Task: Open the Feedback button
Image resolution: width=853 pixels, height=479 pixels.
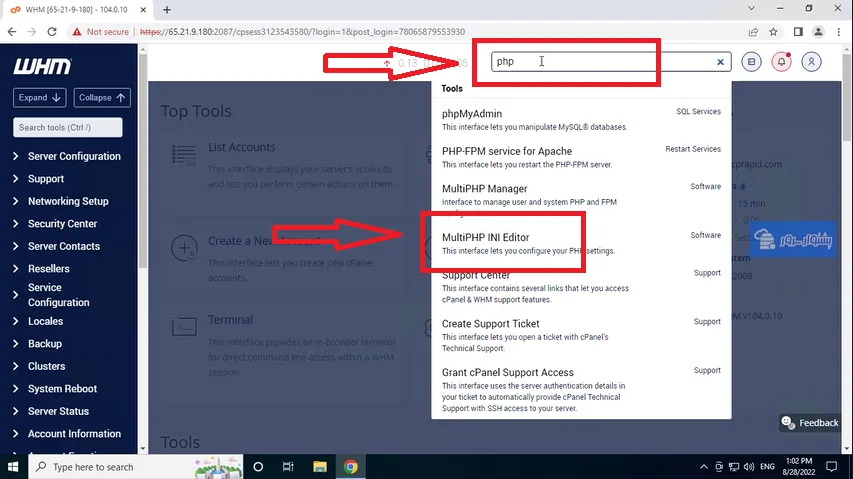Action: 810,422
